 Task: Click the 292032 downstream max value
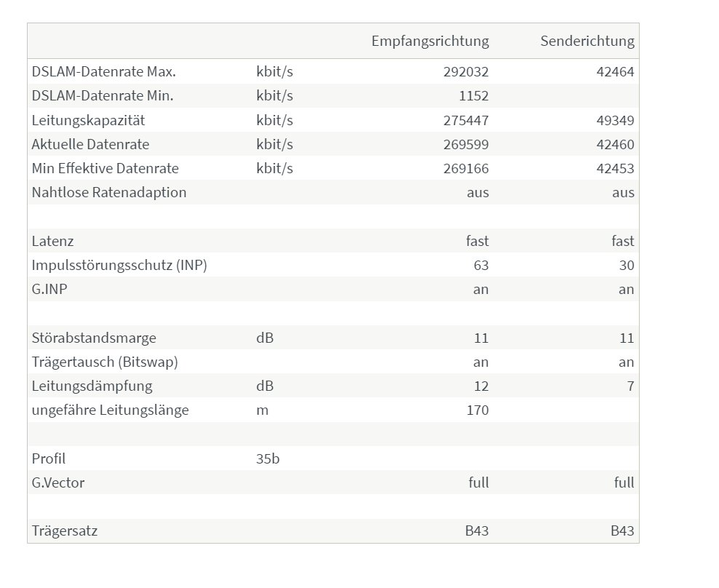pos(466,72)
